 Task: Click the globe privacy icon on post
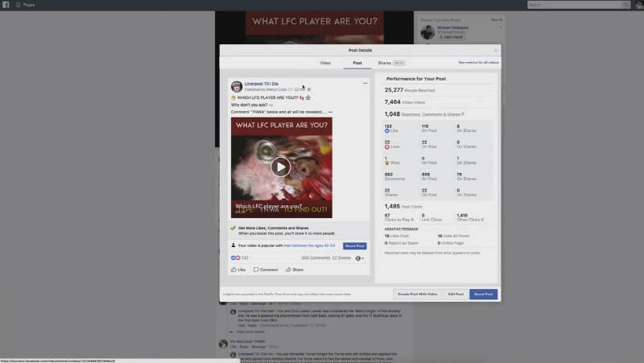(309, 89)
